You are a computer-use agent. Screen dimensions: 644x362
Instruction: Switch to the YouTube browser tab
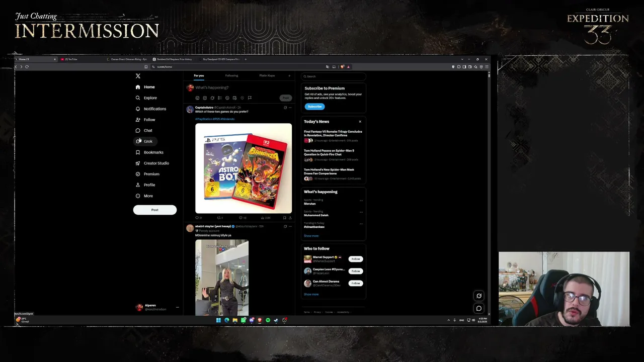click(x=80, y=59)
